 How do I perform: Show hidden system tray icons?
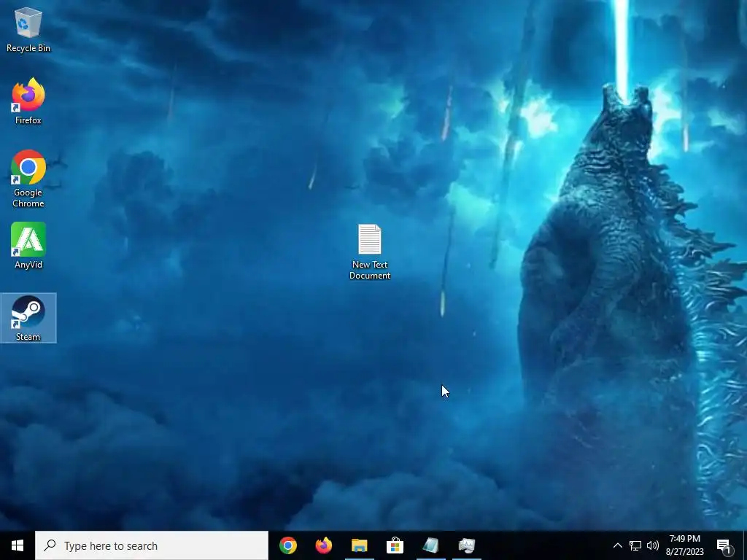pos(617,545)
